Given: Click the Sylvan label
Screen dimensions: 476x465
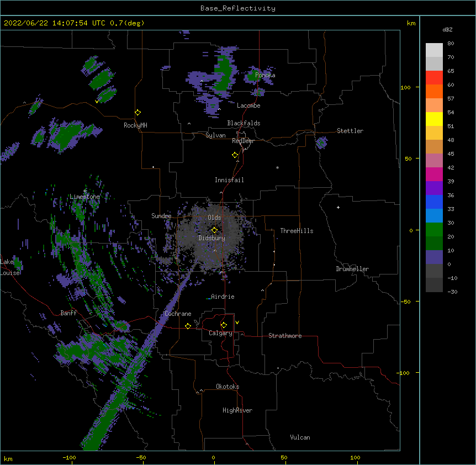Looking at the screenshot, I should click(215, 135).
